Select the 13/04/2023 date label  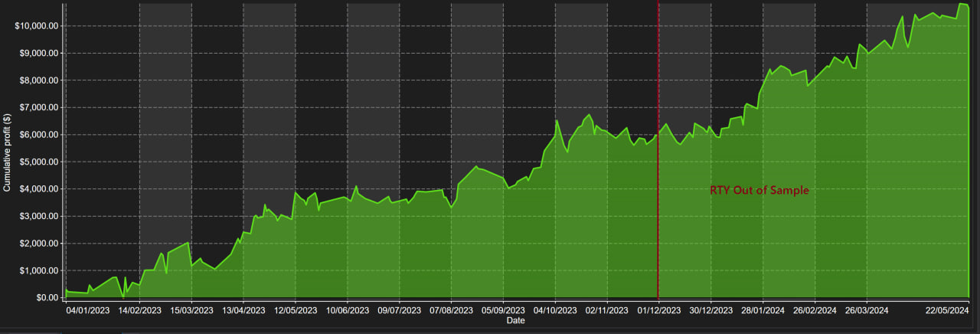(x=243, y=311)
